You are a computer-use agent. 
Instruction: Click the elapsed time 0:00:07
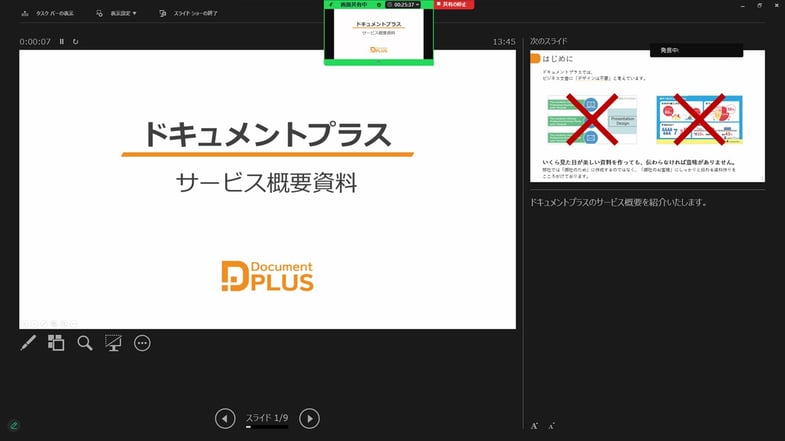pyautogui.click(x=35, y=42)
